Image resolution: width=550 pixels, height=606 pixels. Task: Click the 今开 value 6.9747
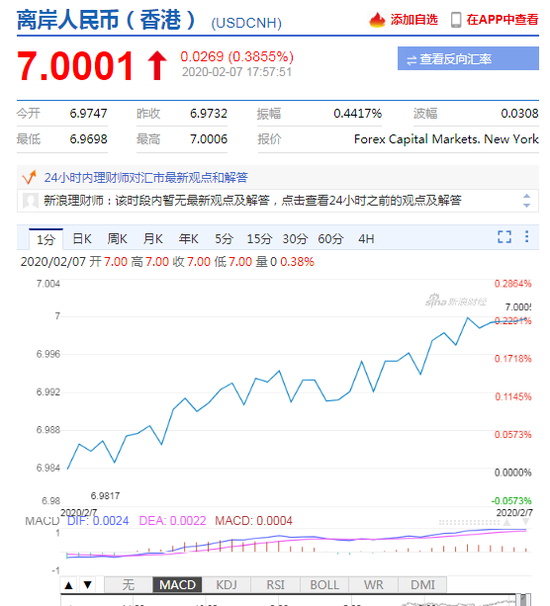click(89, 114)
